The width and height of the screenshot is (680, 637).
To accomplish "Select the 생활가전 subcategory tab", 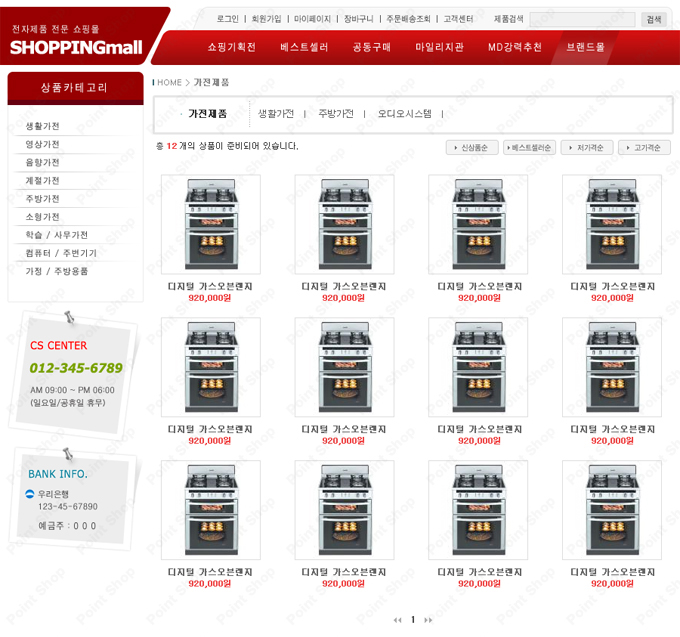I will click(x=276, y=114).
